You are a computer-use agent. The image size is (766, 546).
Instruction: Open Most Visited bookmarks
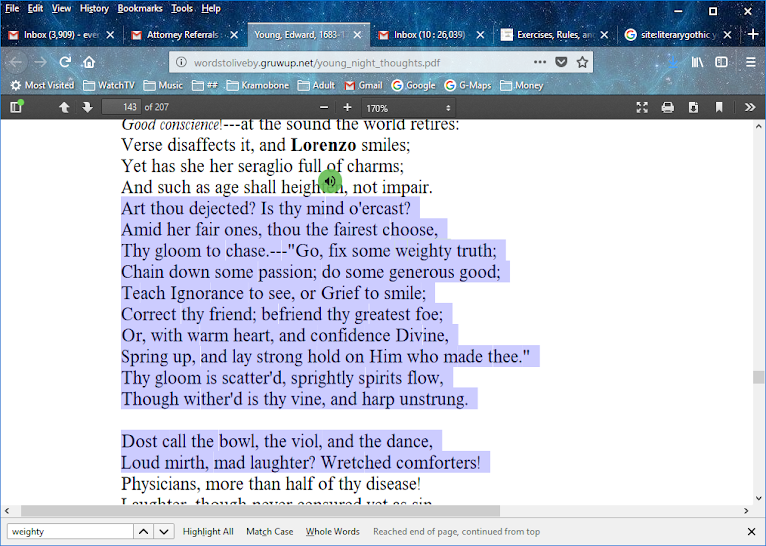(43, 85)
